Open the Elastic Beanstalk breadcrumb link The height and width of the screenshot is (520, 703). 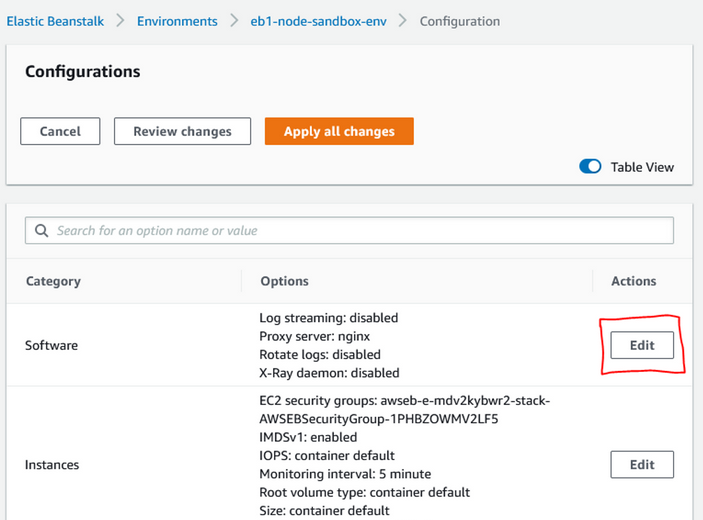55,21
